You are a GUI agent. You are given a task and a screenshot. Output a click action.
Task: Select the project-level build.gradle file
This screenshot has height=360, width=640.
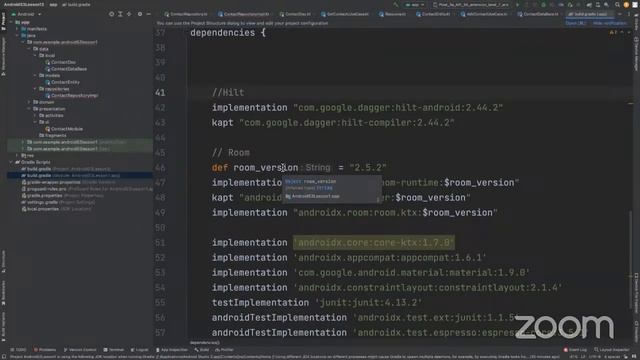pyautogui.click(x=65, y=169)
